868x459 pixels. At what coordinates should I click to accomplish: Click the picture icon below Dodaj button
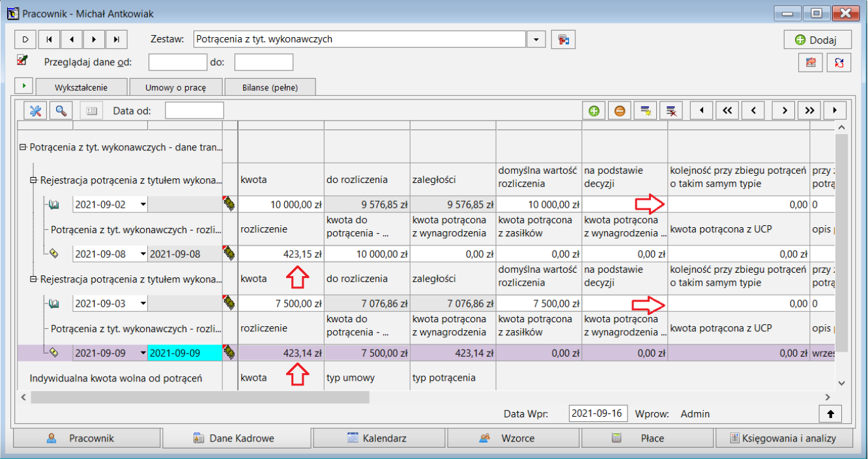[x=811, y=63]
